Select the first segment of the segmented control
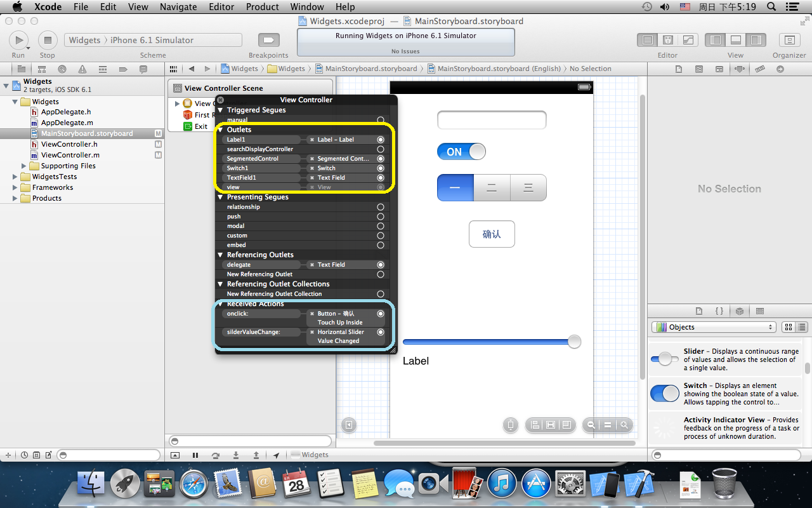 click(455, 188)
